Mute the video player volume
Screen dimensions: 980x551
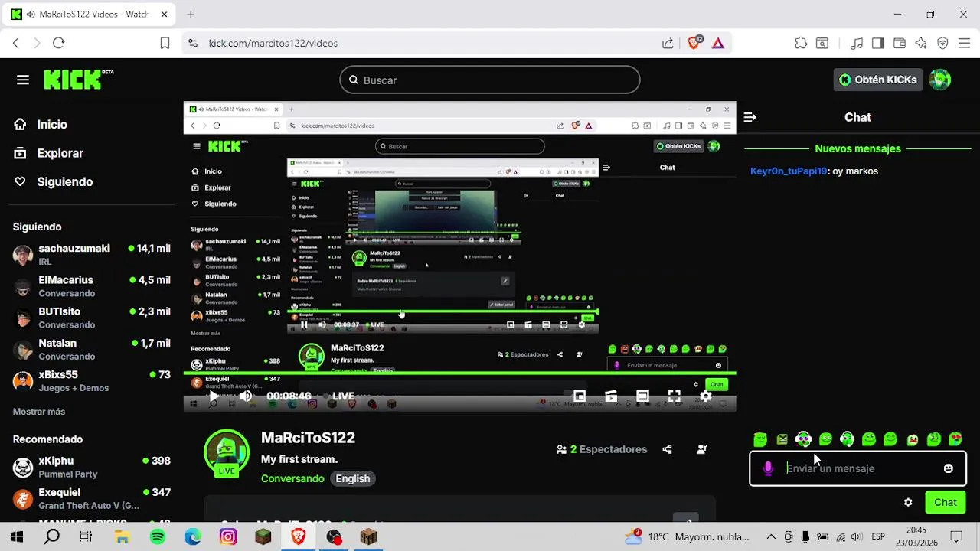point(245,396)
